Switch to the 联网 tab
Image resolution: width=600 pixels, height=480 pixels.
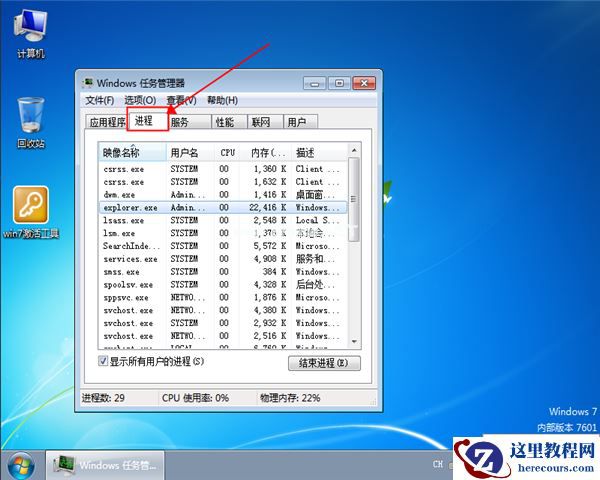point(266,122)
